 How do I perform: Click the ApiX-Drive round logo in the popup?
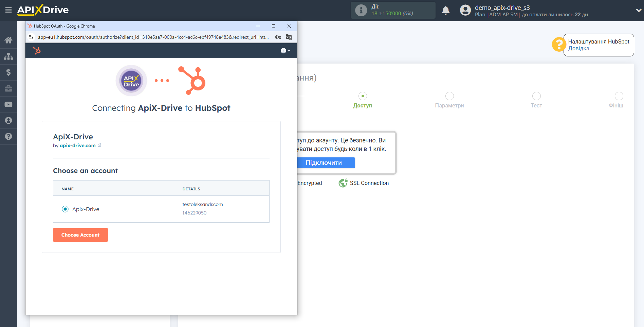[131, 81]
